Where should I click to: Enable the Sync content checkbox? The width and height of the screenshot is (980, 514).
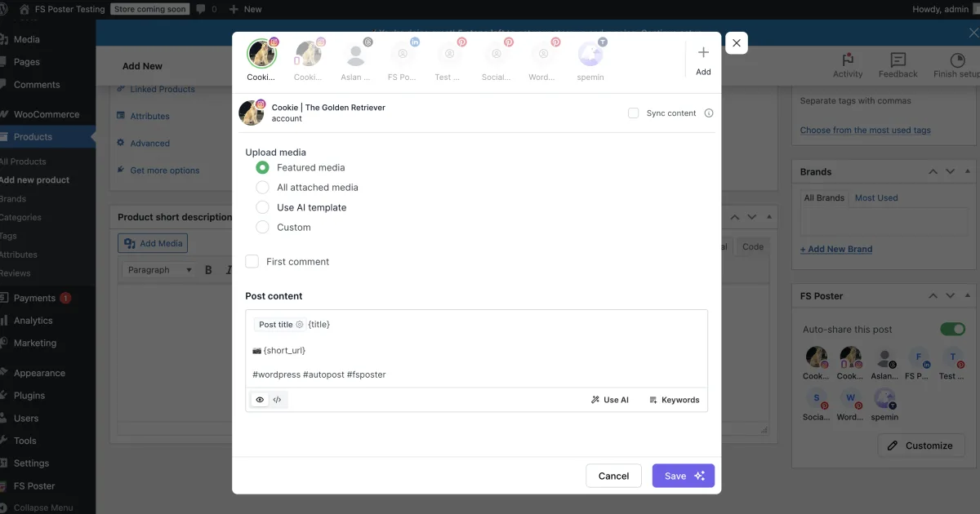coord(633,113)
